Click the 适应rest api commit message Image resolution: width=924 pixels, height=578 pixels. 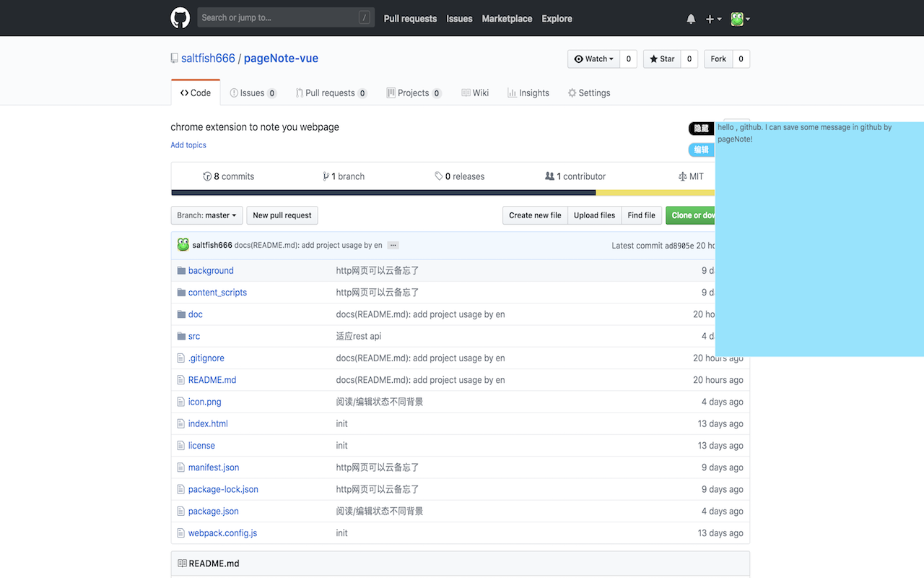coord(359,336)
